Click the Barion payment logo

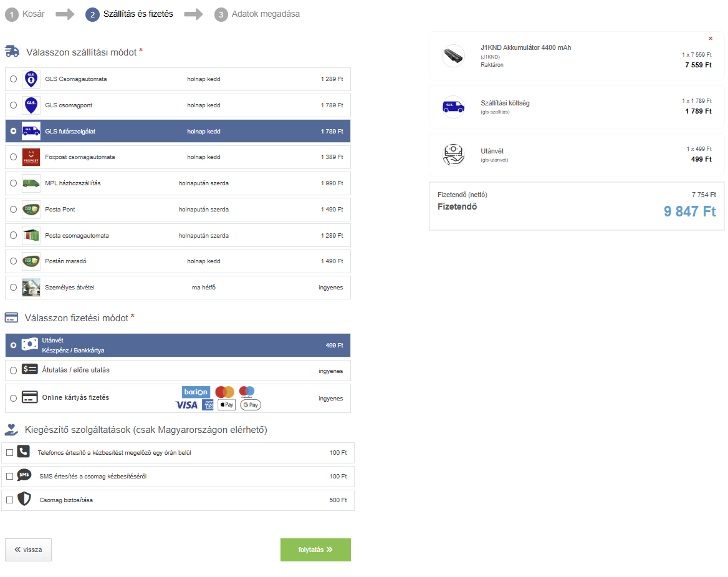pos(196,392)
